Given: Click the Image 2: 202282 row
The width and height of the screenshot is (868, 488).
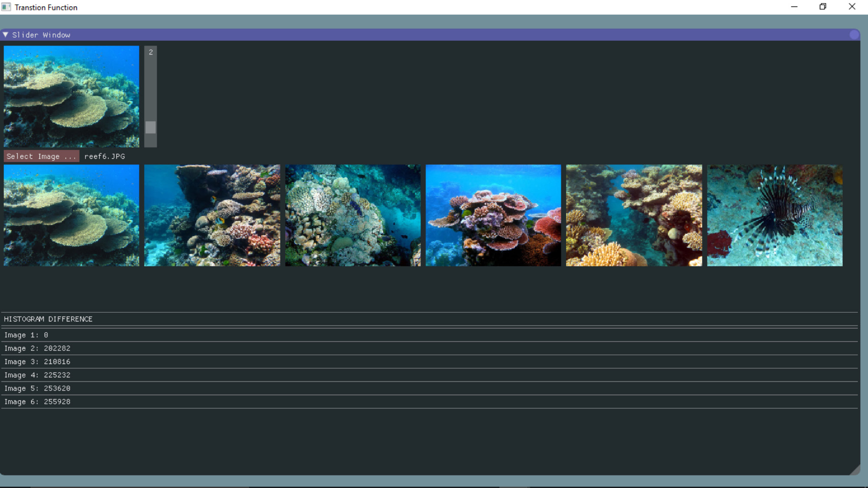Looking at the screenshot, I should pyautogui.click(x=37, y=348).
